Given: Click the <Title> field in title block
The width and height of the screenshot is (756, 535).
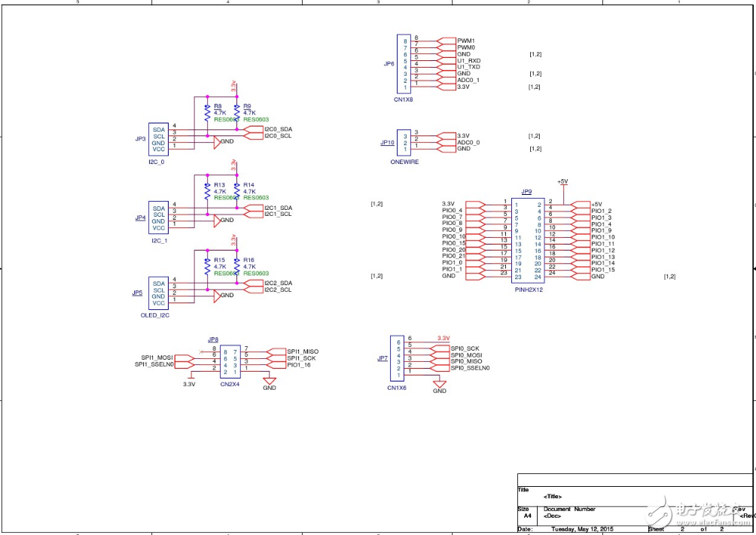Looking at the screenshot, I should point(553,497).
